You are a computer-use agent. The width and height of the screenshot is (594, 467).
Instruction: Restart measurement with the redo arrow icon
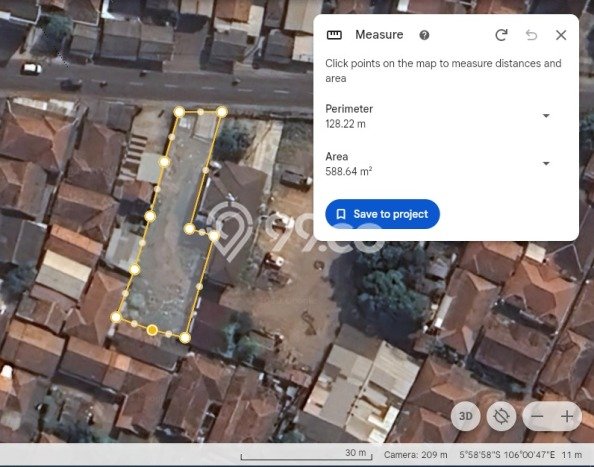[x=502, y=35]
